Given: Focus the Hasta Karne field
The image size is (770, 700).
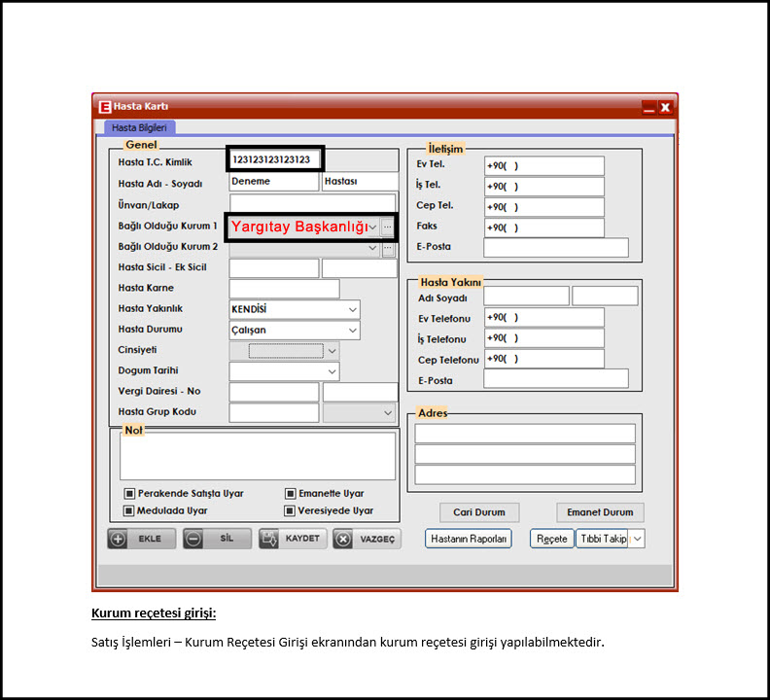Looking at the screenshot, I should pyautogui.click(x=284, y=289).
